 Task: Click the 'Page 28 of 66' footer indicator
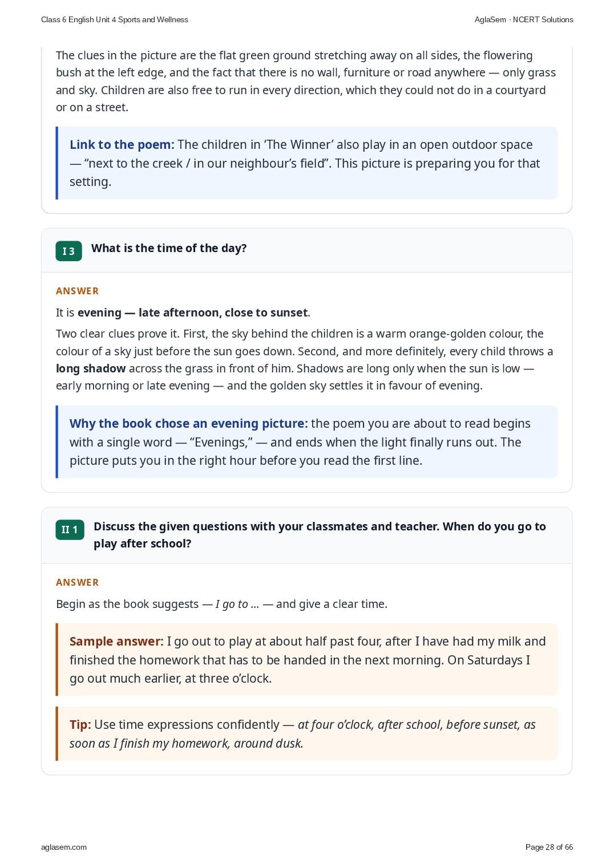point(549,847)
